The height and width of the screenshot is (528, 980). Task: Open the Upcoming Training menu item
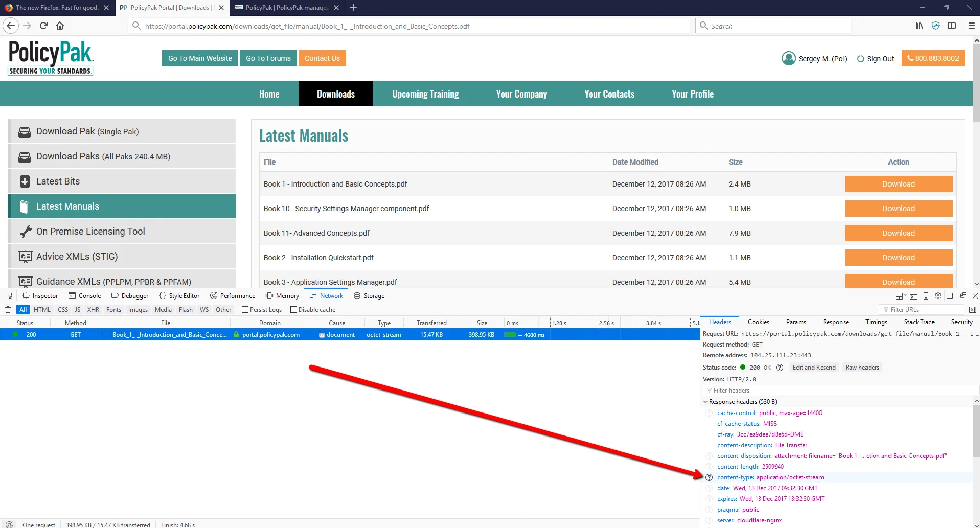point(425,94)
